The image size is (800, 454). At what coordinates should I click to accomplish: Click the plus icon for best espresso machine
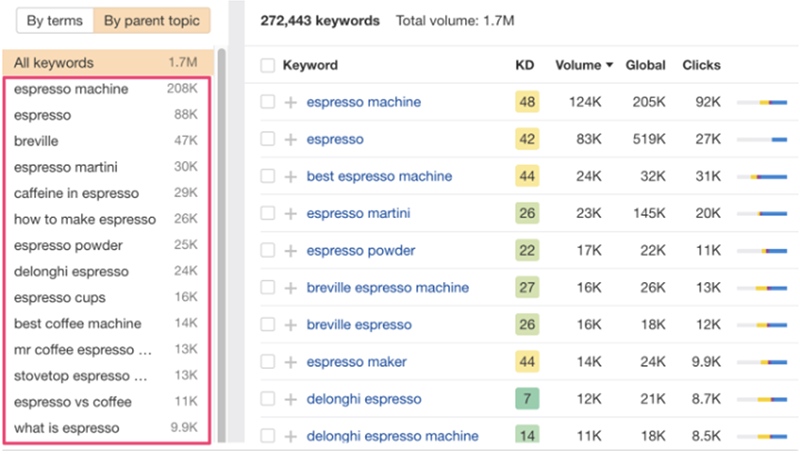pos(290,177)
